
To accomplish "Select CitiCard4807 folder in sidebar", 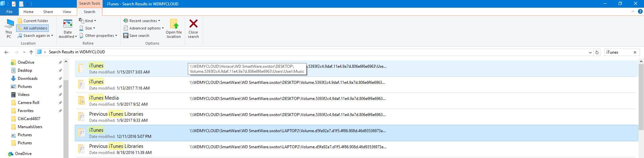I will 29,119.
